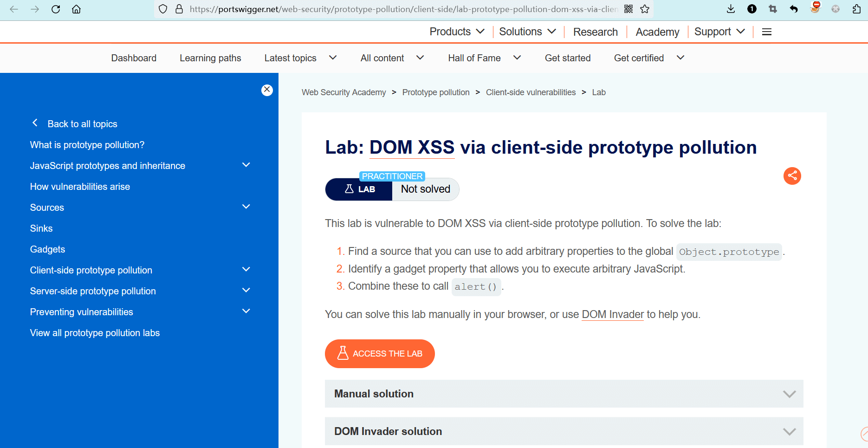This screenshot has height=448, width=868.
Task: Go to Web Security Academy breadcrumb
Action: (343, 92)
